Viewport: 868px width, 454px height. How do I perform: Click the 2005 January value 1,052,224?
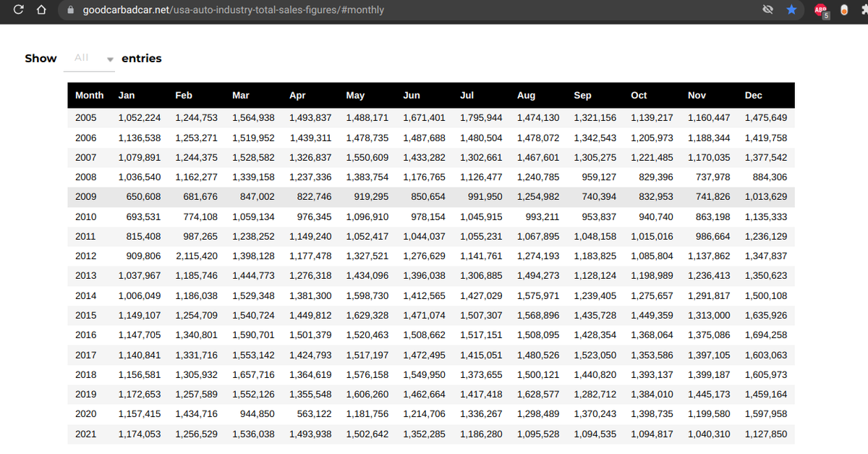140,117
